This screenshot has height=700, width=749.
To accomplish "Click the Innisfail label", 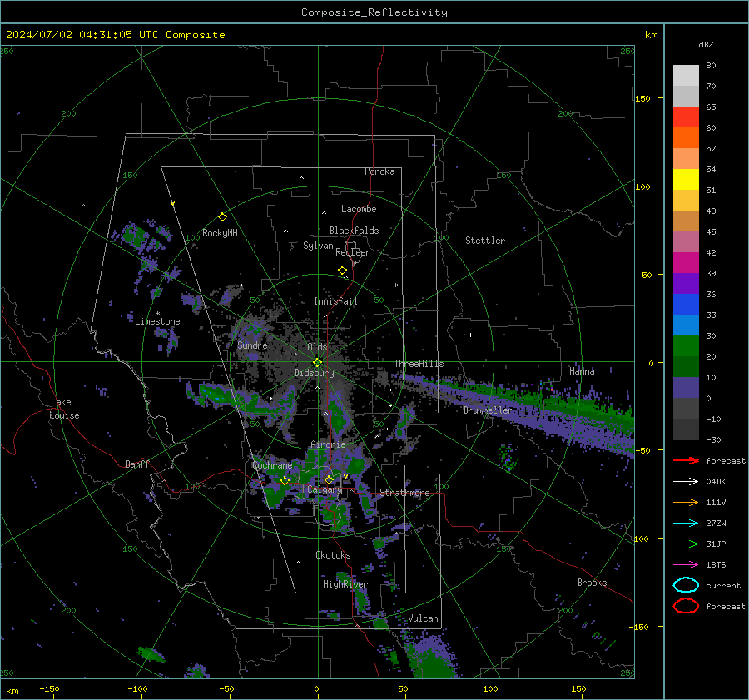I will click(x=335, y=301).
